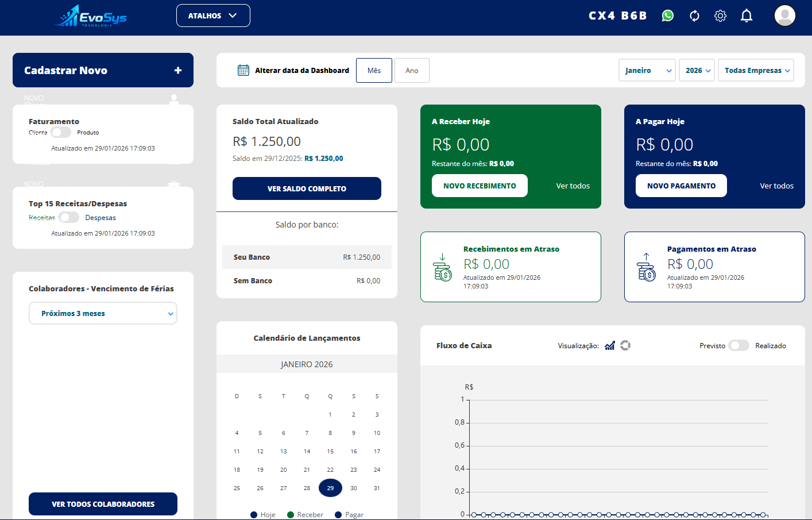Expand the 2026 year selector
Viewport: 812px width, 520px height.
(697, 70)
